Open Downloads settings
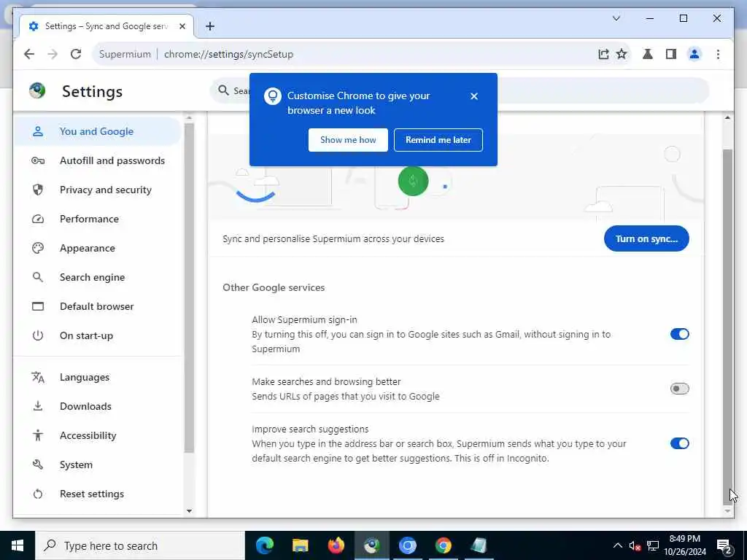Screen dimensions: 747x560 click(x=98, y=406)
